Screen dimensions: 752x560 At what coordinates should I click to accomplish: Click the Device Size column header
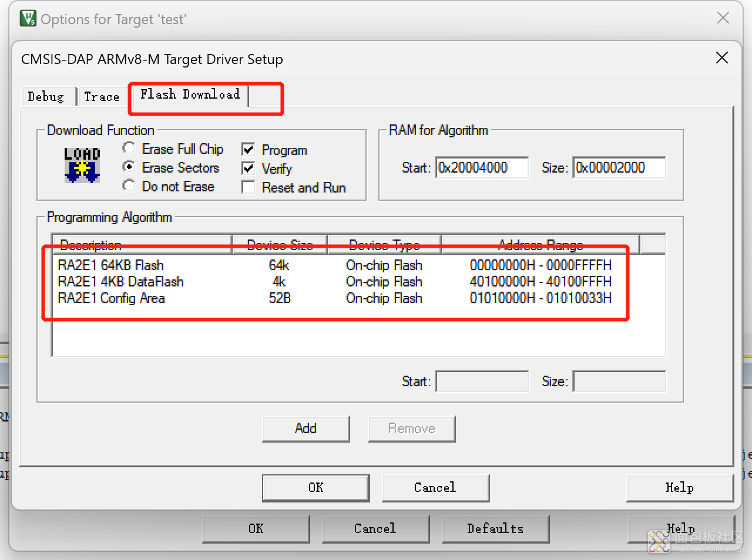coord(280,244)
